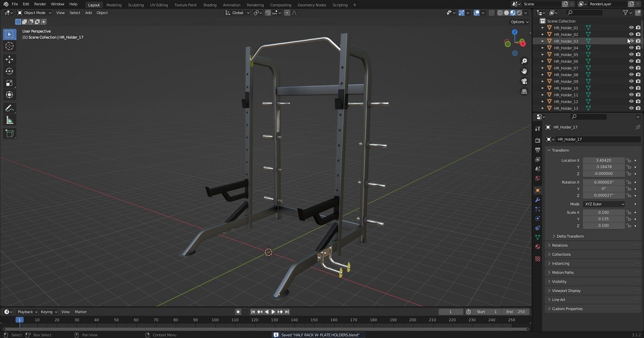The image size is (644, 338).
Task: Select the Rotate tool
Action: pyautogui.click(x=9, y=71)
